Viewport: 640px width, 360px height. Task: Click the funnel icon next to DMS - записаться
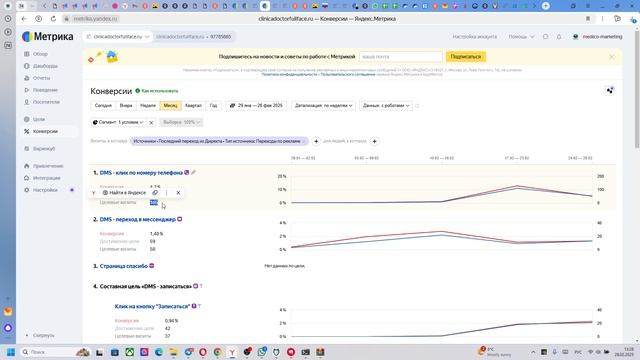201,286
